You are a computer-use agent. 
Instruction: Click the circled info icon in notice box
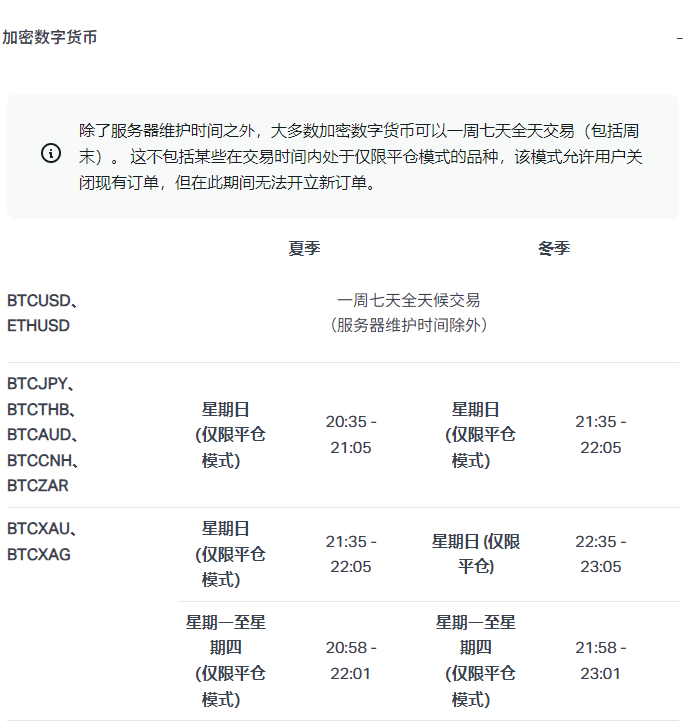pos(51,153)
